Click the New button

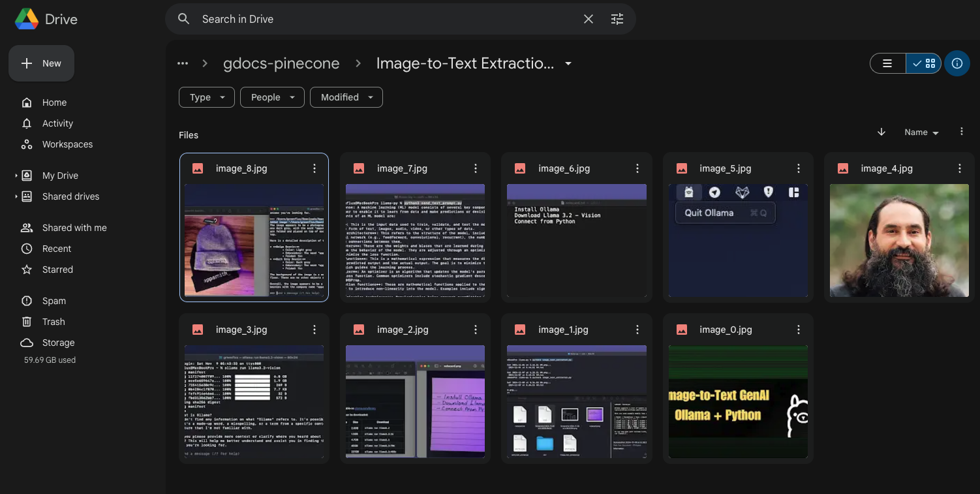pos(42,63)
